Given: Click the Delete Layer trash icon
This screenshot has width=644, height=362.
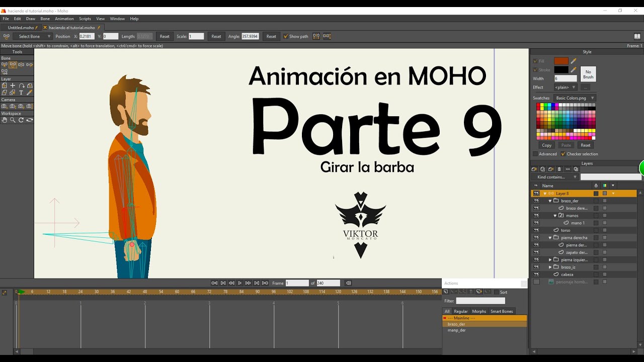Looking at the screenshot, I should point(559,169).
